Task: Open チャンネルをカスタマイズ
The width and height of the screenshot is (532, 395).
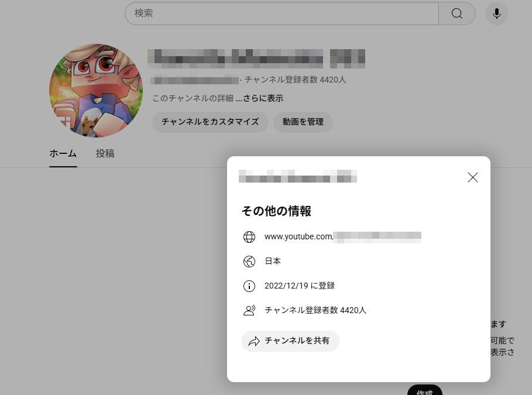Action: click(210, 122)
